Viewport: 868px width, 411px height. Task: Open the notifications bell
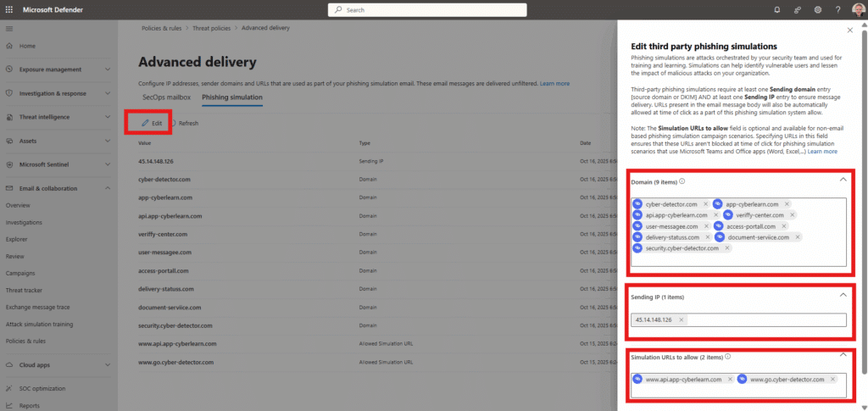click(776, 10)
